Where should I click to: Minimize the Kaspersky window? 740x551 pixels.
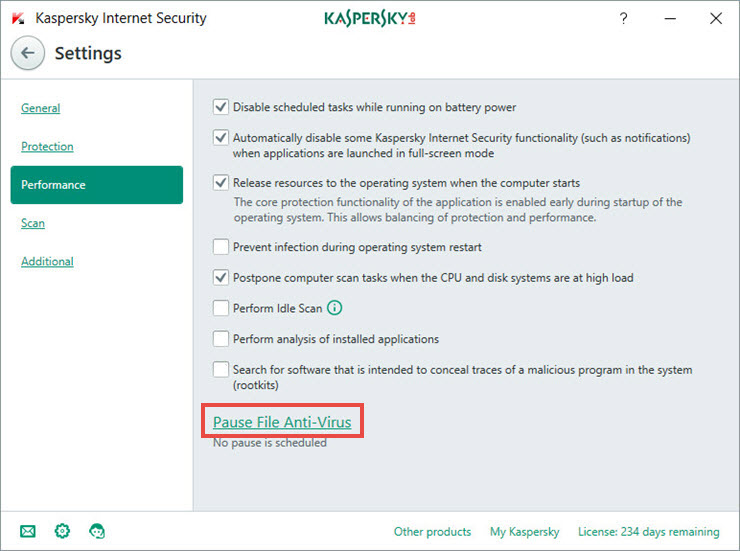click(x=670, y=19)
